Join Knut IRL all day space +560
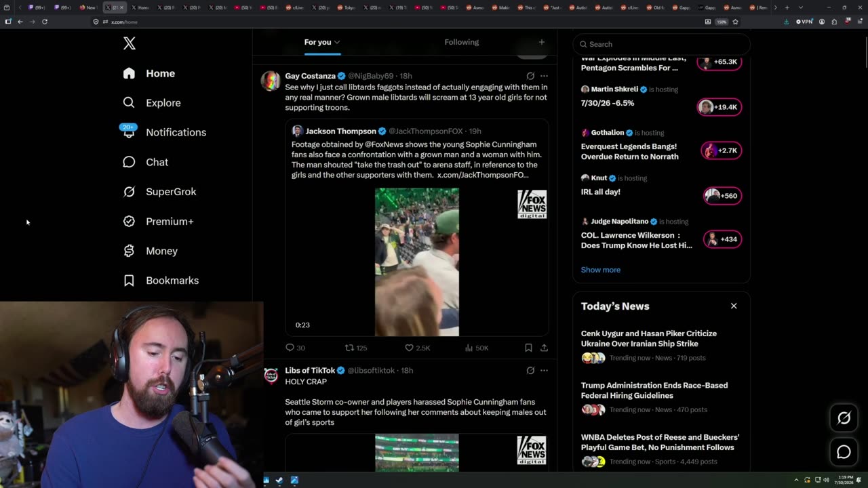Viewport: 868px width, 488px height. tap(722, 196)
